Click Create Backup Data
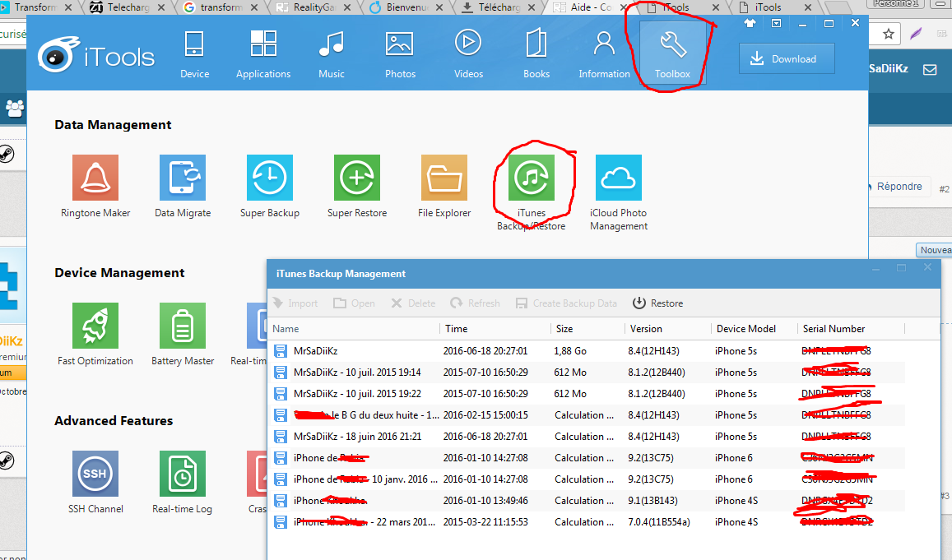This screenshot has width=952, height=560. tap(566, 303)
